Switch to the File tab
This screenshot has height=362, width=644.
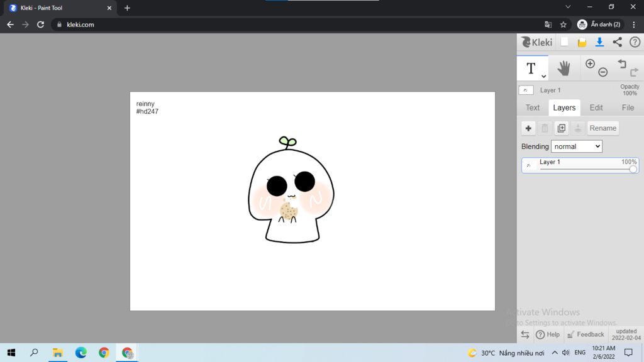[x=628, y=107]
